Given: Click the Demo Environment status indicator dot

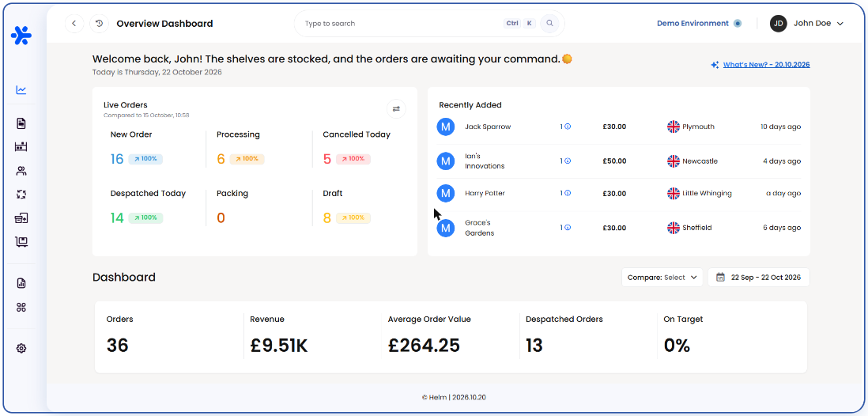Looking at the screenshot, I should click(x=738, y=23).
